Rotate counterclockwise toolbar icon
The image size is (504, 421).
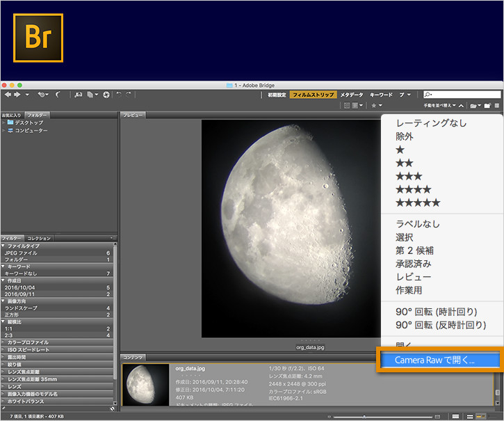119,95
